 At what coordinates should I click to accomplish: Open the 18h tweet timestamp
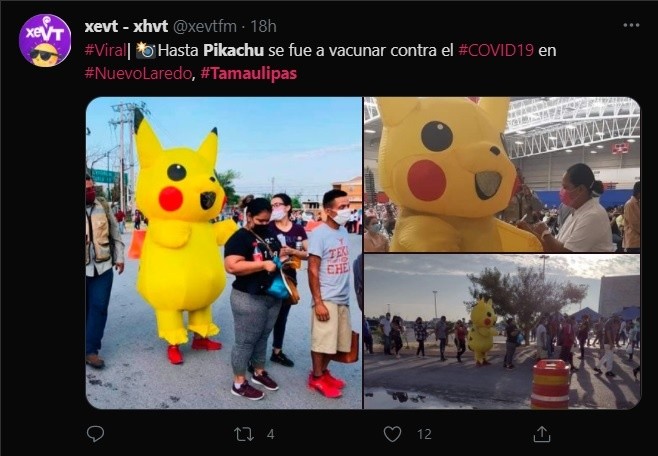point(264,26)
